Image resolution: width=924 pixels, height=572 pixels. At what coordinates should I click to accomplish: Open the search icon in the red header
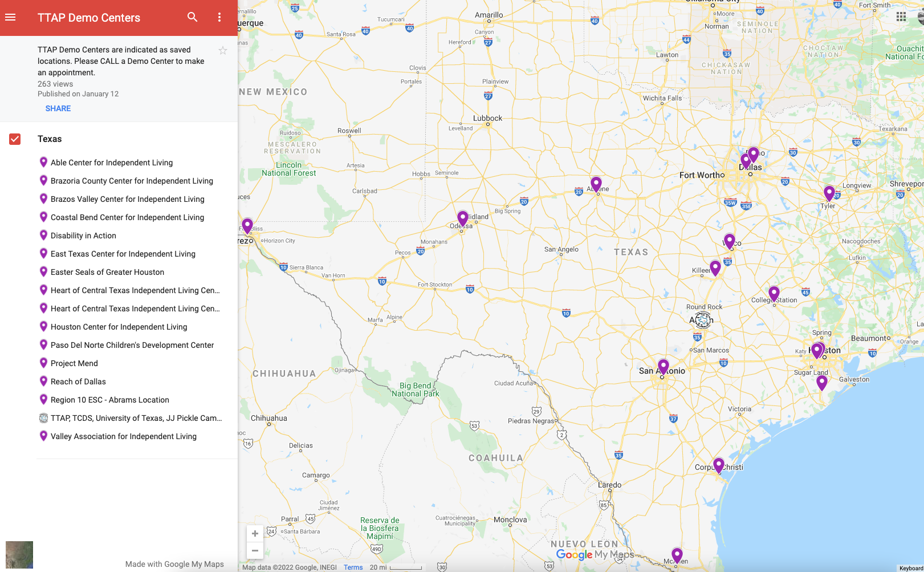pyautogui.click(x=192, y=17)
